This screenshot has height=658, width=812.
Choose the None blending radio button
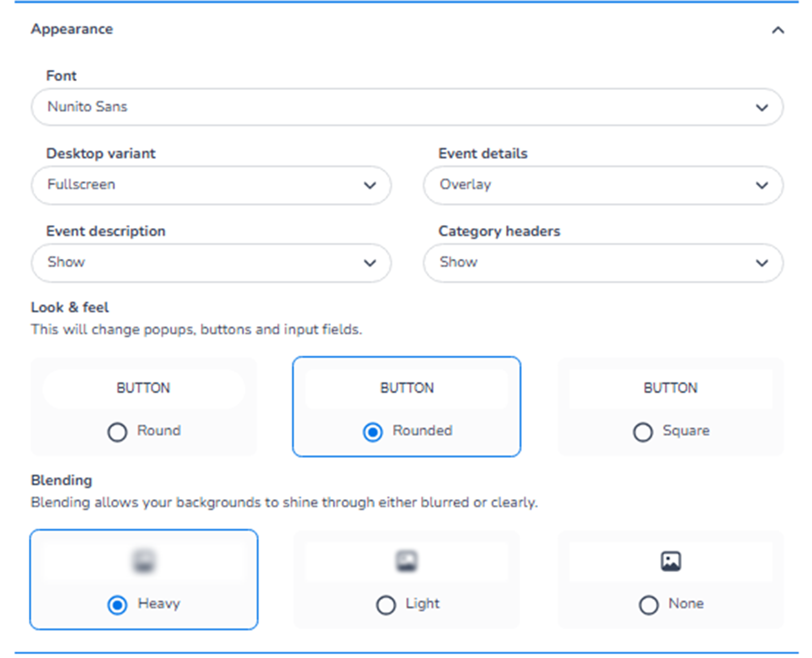[x=648, y=605]
